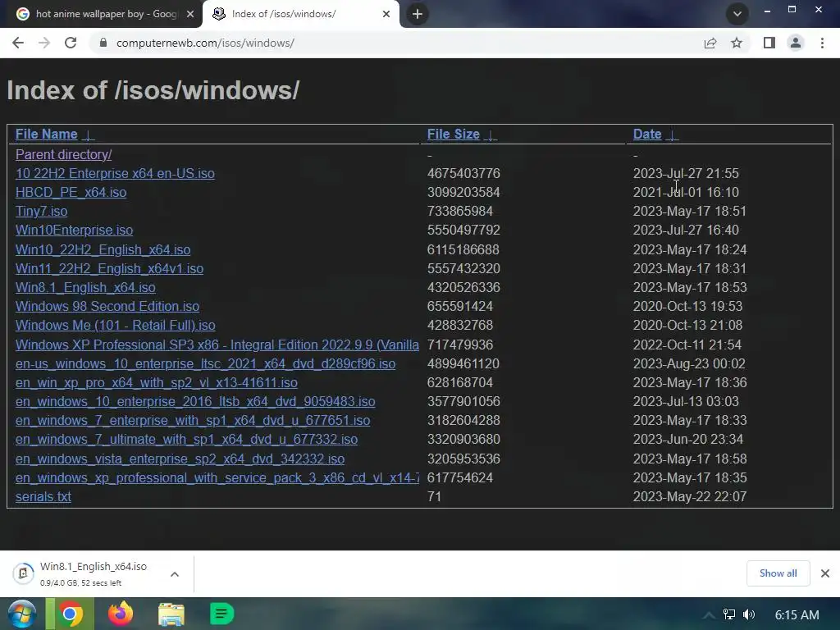Click the network tray icon

729,614
